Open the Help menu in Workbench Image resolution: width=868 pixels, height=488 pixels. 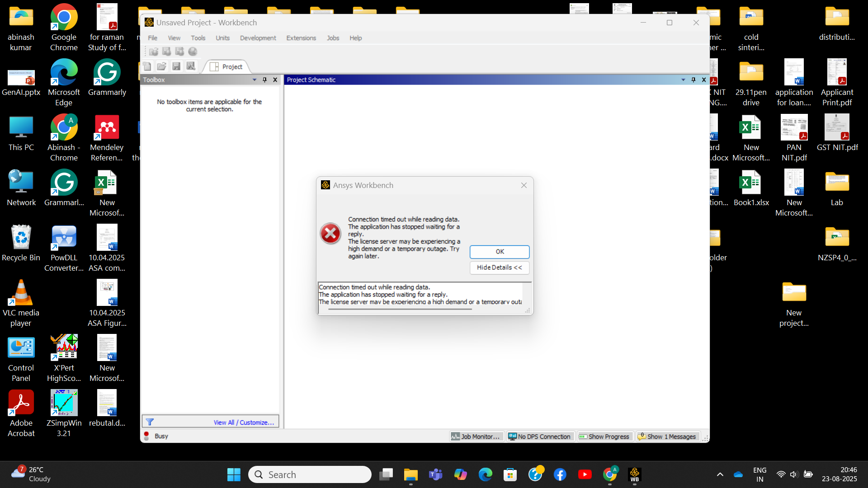356,38
